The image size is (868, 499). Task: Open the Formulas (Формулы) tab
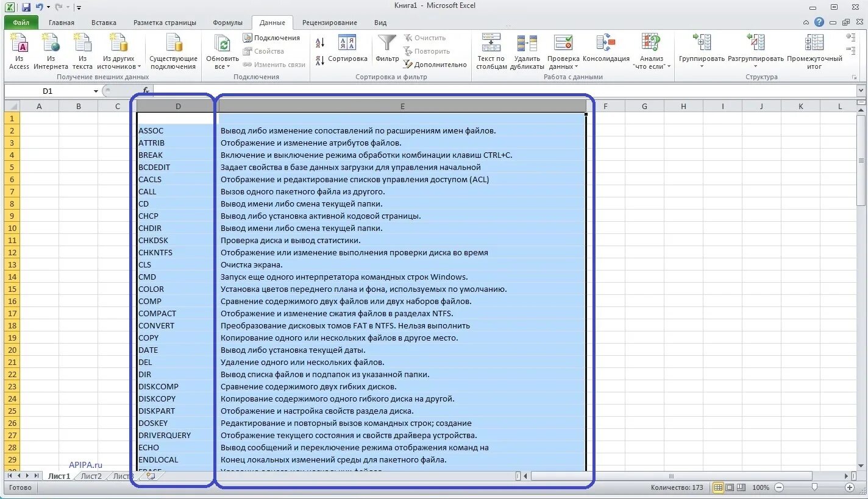coord(227,23)
